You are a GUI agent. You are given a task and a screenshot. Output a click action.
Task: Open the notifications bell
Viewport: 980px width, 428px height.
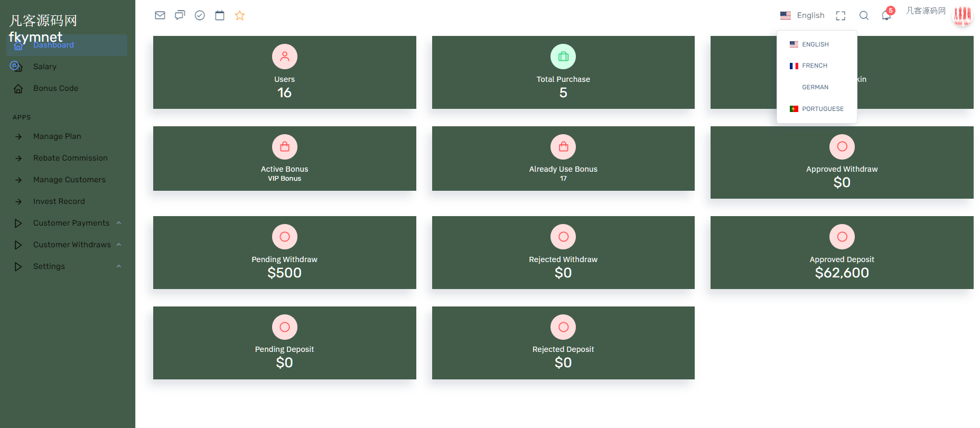(x=886, y=16)
